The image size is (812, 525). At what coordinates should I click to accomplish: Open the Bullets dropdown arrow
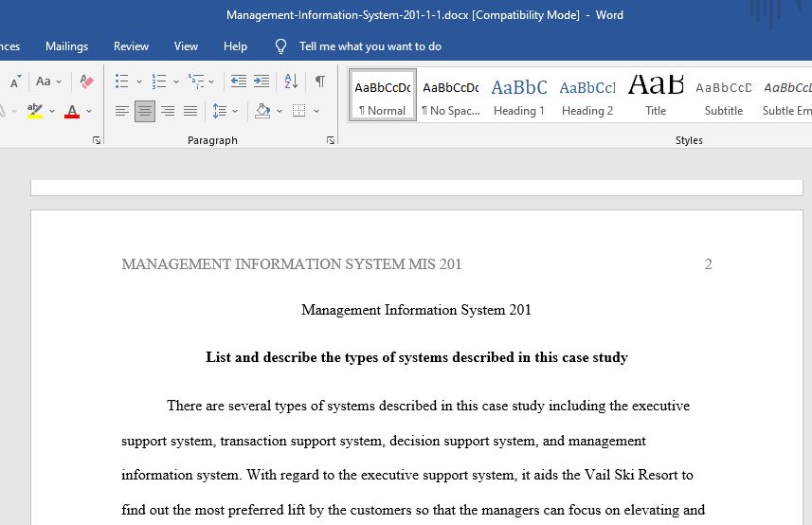click(x=138, y=81)
